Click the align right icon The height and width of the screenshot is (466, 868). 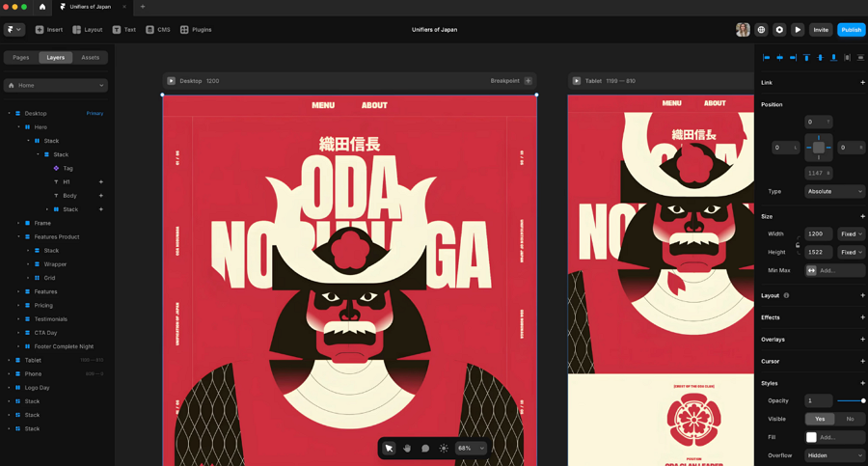click(793, 58)
